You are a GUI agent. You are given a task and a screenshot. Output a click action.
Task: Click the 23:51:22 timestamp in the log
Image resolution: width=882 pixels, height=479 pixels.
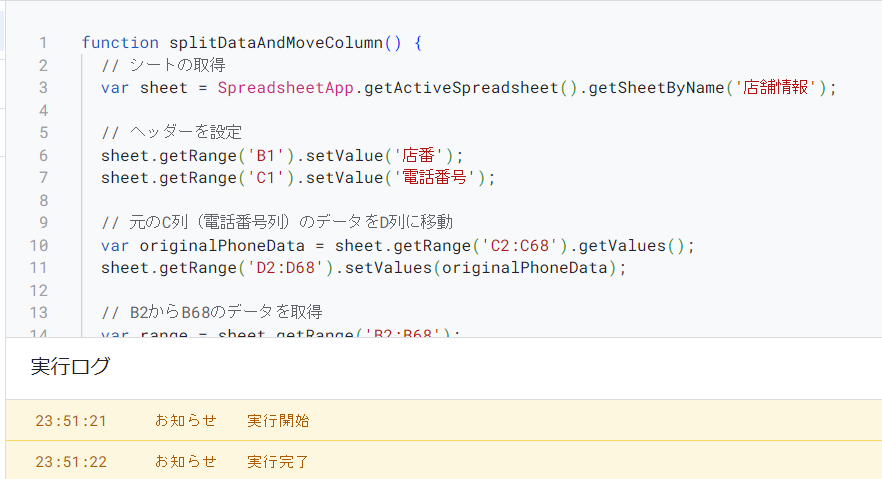point(71,462)
